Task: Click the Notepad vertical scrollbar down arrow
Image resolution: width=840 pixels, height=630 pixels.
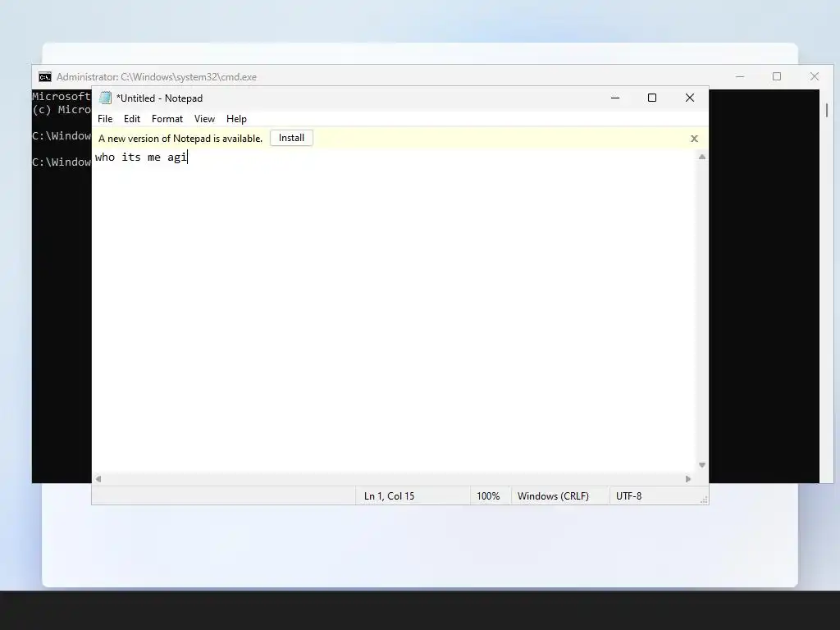Action: point(702,465)
